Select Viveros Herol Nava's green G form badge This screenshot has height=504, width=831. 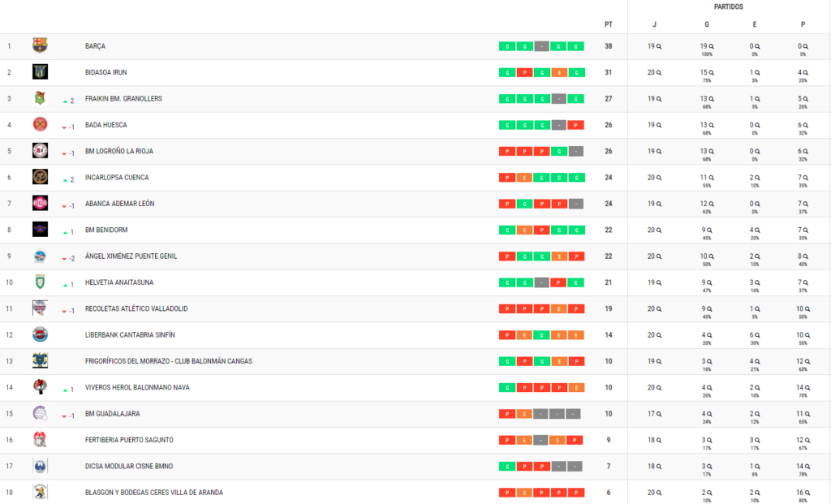(x=507, y=387)
